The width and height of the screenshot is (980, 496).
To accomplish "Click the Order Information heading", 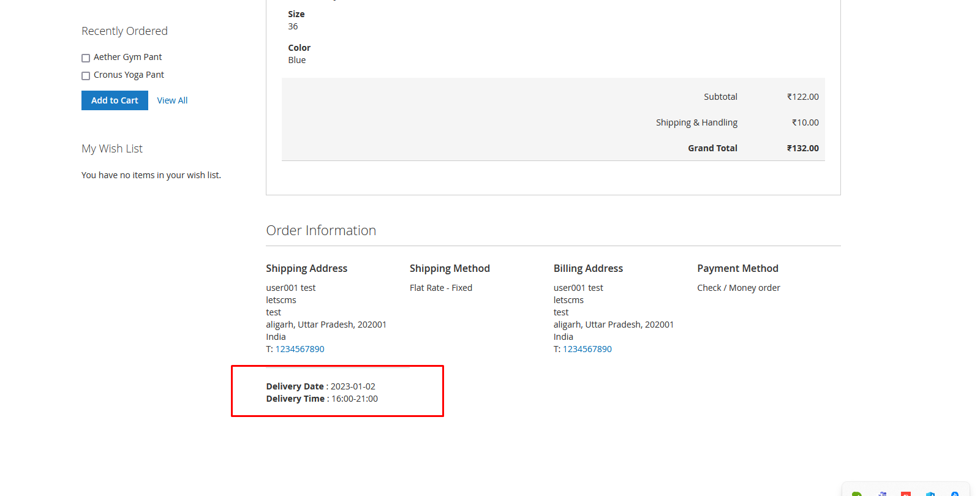I will pyautogui.click(x=321, y=230).
